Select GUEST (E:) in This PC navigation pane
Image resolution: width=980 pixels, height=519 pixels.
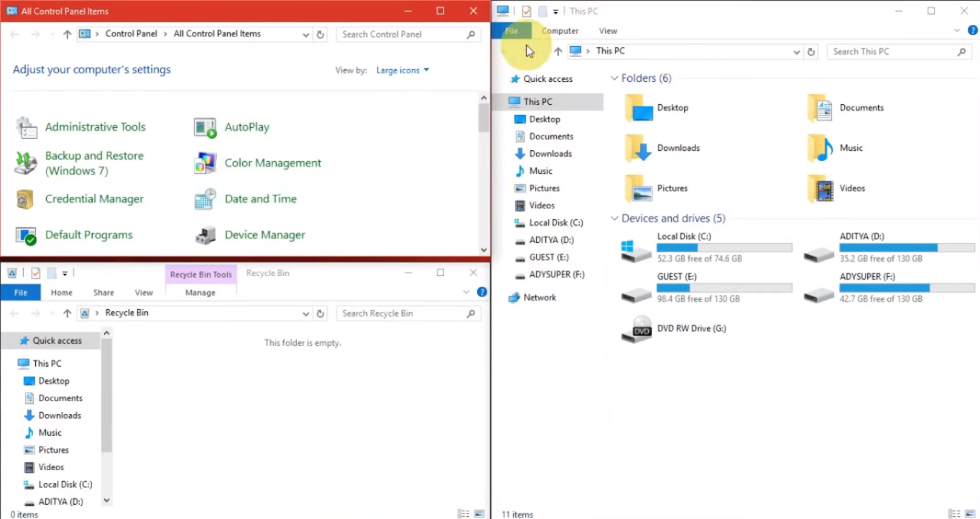click(x=549, y=257)
